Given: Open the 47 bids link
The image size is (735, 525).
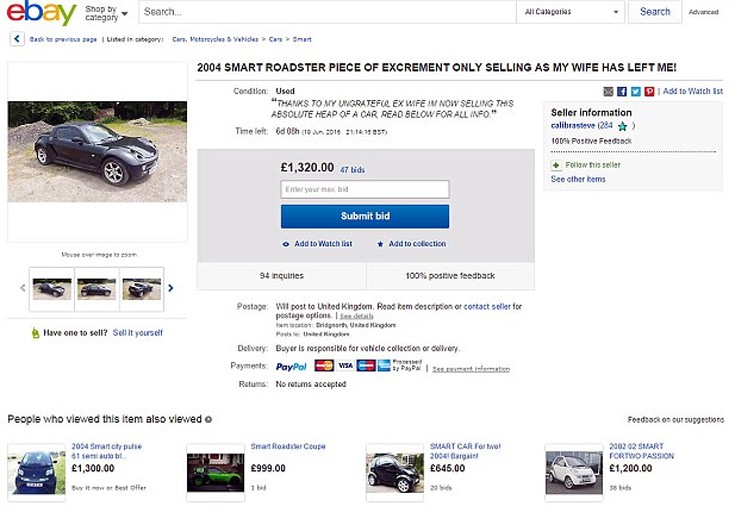Looking at the screenshot, I should coord(354,170).
